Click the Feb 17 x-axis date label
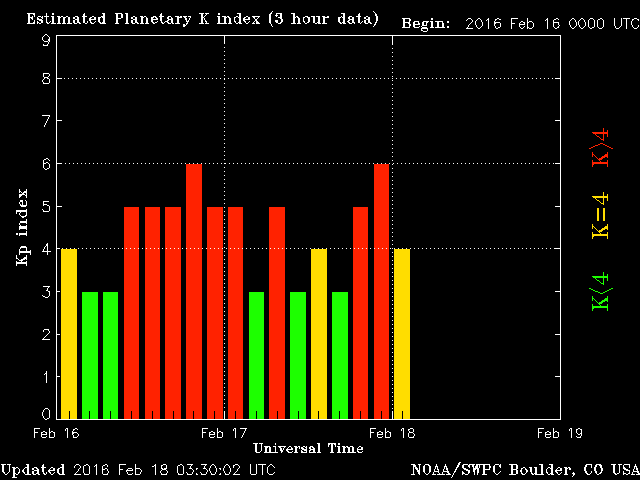The image size is (640, 480). click(x=224, y=433)
